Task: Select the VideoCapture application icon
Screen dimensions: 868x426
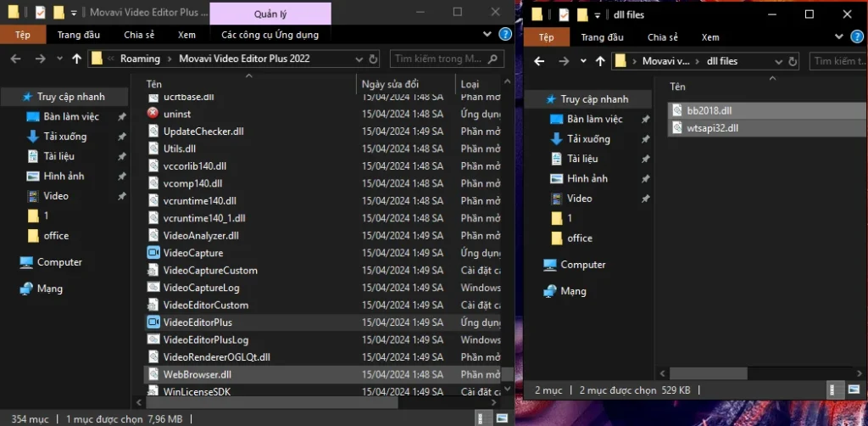Action: (153, 253)
